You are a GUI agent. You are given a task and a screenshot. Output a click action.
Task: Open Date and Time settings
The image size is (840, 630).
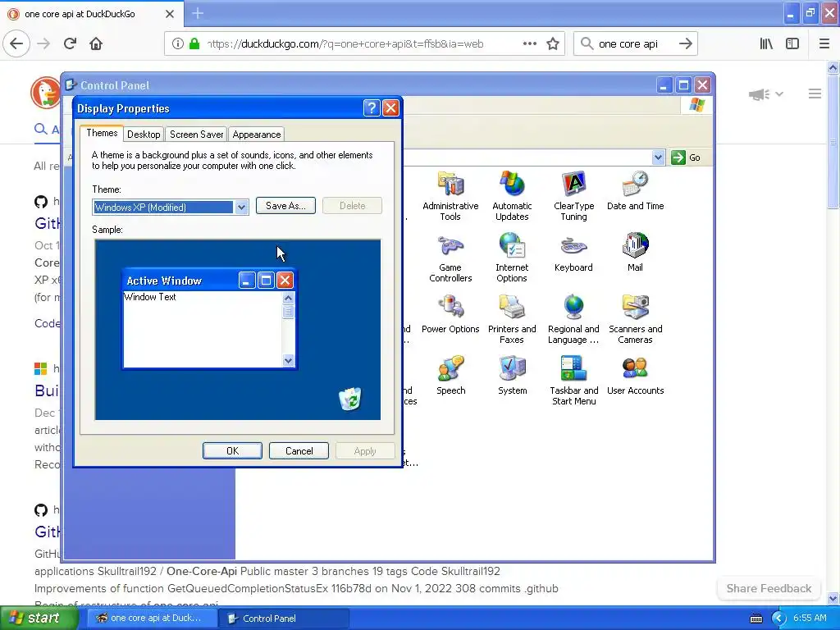636,190
